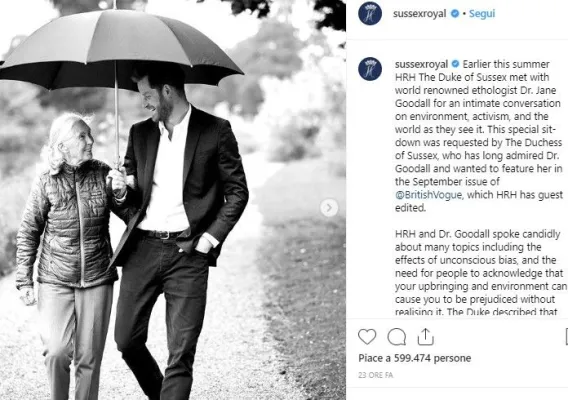Click the second caption paragraph on unconscious bias
Image resolution: width=568 pixels, height=400 pixels.
coord(481,273)
